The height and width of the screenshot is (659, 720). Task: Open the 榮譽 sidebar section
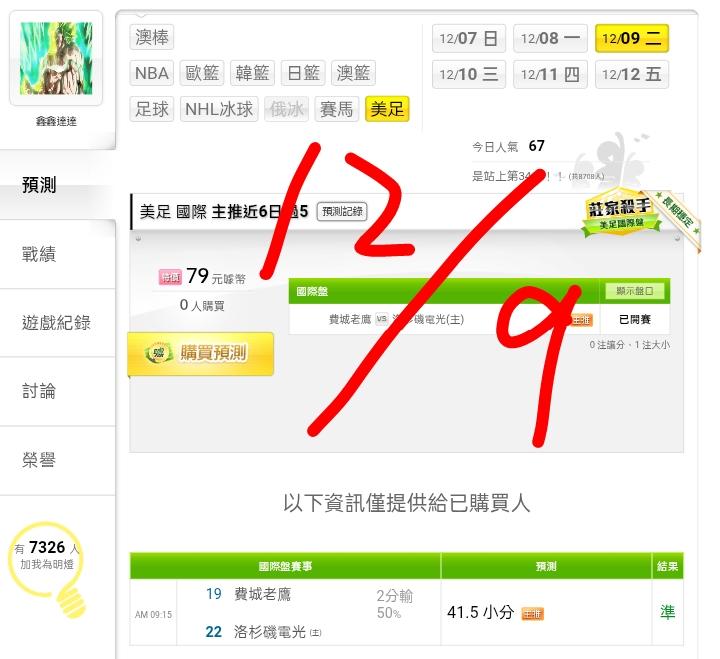point(39,460)
